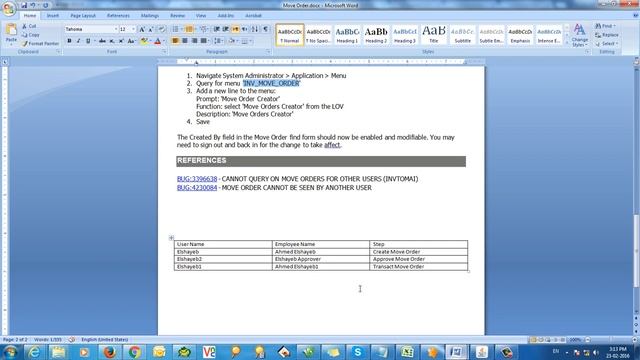This screenshot has height=360, width=640.
Task: Click the Shading paint bucket color
Action: pos(231,41)
